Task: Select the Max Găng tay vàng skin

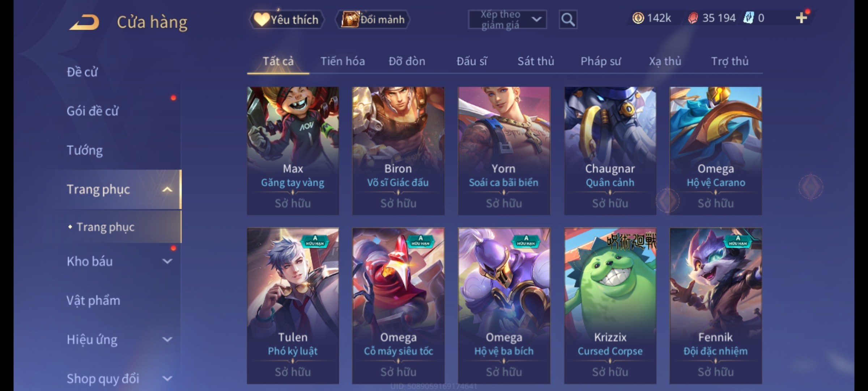Action: coord(293,151)
